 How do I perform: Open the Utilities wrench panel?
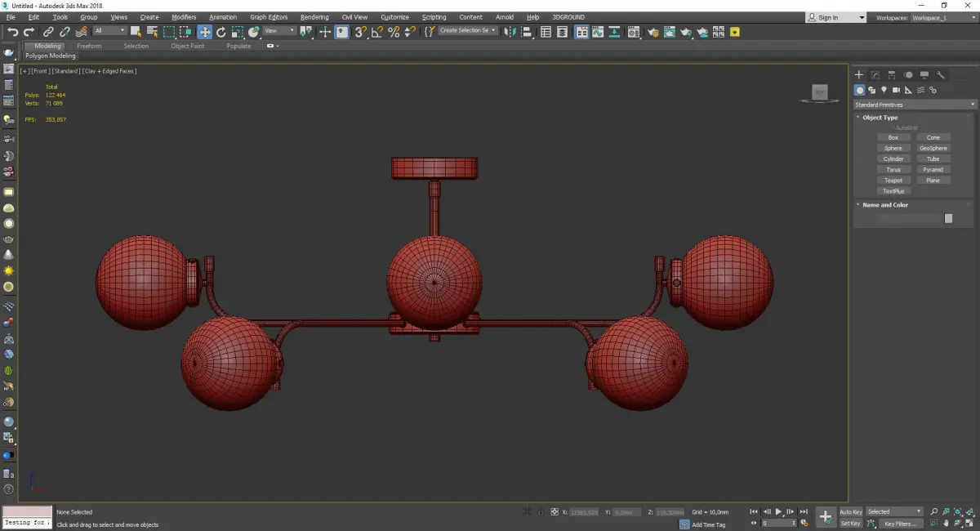pos(941,75)
